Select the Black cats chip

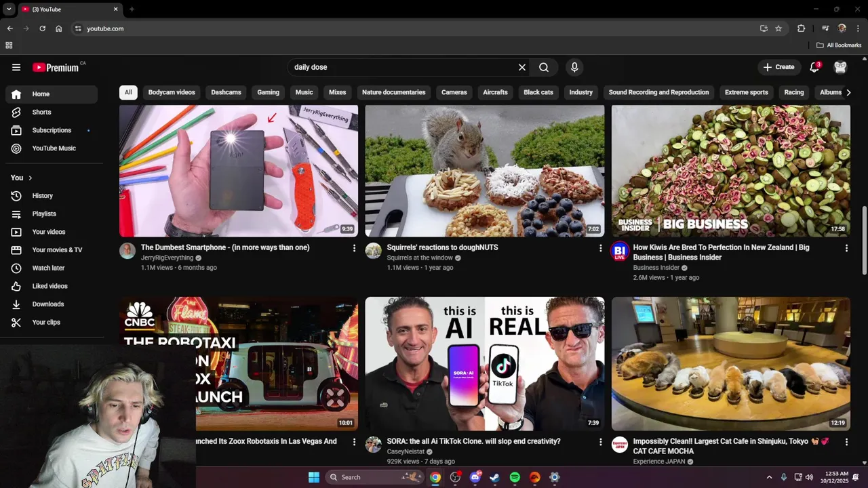[538, 92]
